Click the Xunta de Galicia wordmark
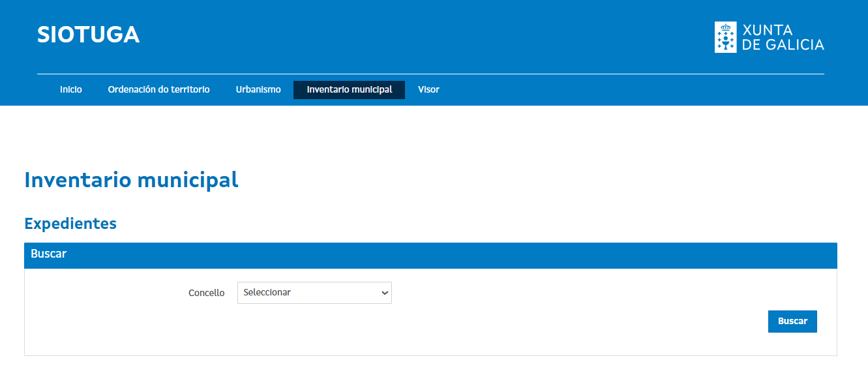This screenshot has width=868, height=390. tap(783, 38)
